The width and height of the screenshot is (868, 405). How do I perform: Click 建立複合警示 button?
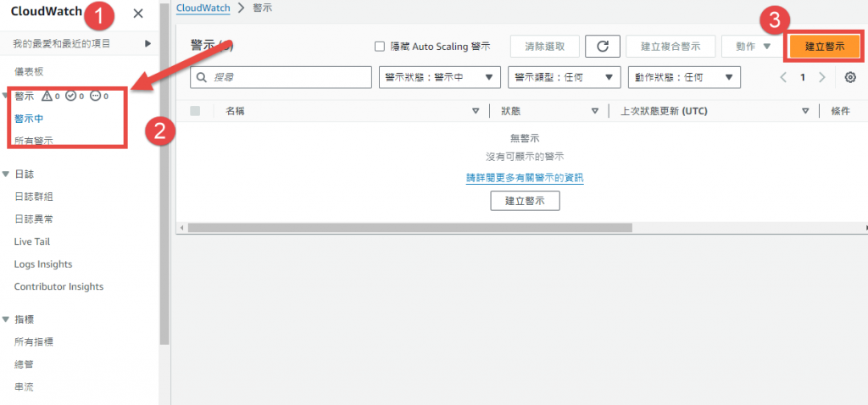671,47
